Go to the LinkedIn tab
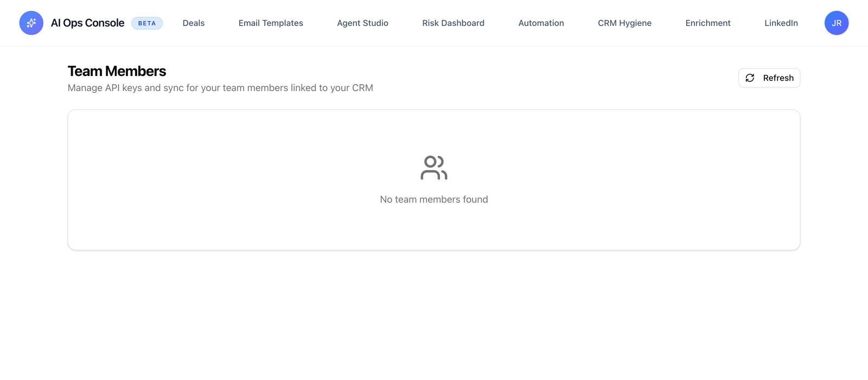868x380 pixels. [781, 23]
